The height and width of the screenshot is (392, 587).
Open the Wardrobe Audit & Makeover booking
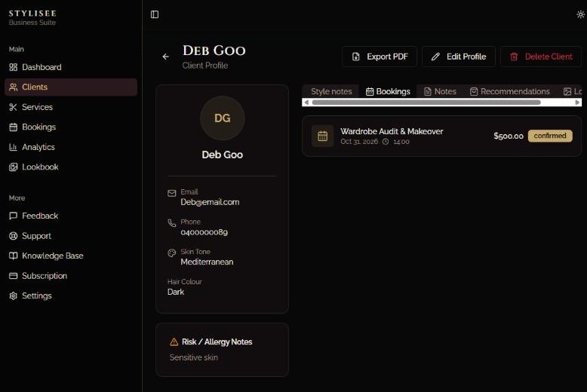tap(441, 136)
